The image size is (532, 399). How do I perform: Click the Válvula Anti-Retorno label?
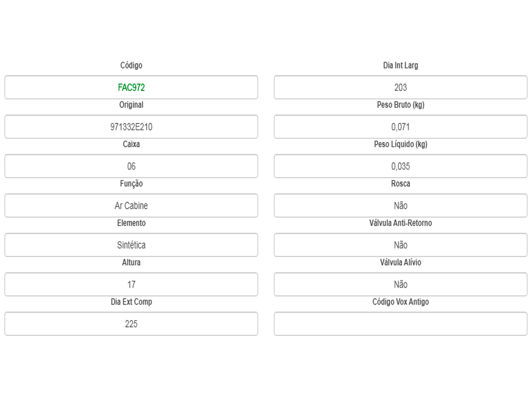pyautogui.click(x=400, y=223)
